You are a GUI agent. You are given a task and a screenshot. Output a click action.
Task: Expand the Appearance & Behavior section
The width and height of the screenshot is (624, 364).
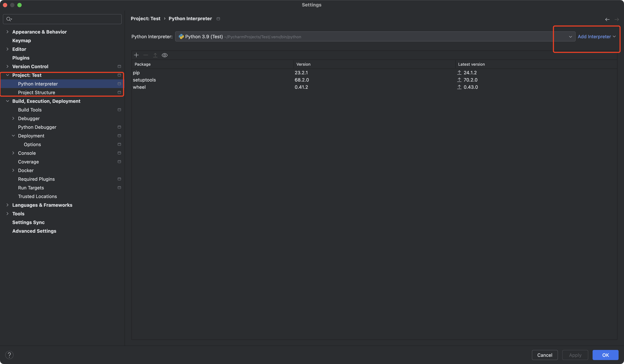pyautogui.click(x=7, y=32)
